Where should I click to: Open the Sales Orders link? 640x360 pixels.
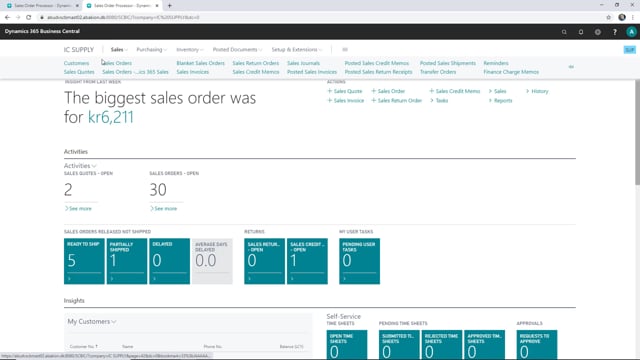tap(117, 63)
